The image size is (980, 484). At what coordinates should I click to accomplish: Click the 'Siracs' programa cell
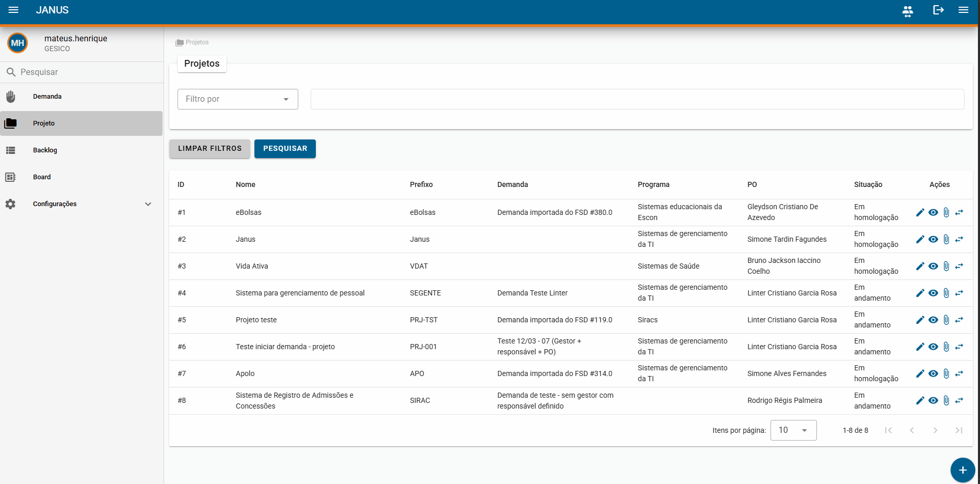click(x=648, y=320)
